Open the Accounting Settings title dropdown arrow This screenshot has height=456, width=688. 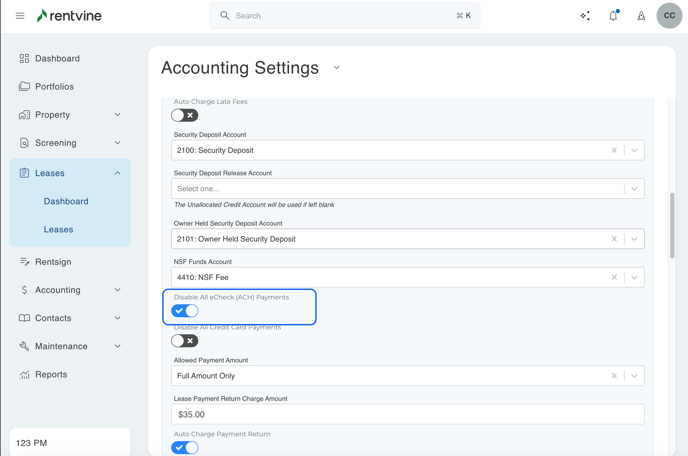point(337,68)
